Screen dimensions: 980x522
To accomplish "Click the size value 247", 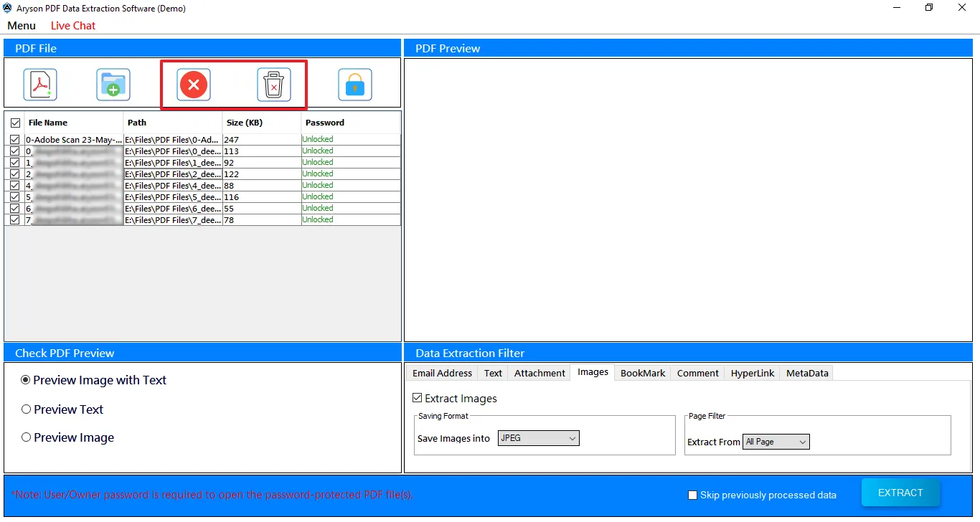I will tap(231, 140).
